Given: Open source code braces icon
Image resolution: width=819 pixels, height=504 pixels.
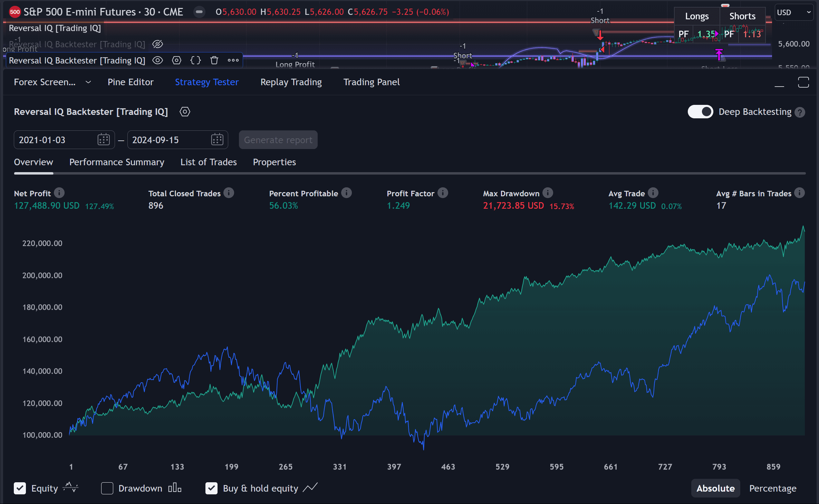Looking at the screenshot, I should pos(195,60).
